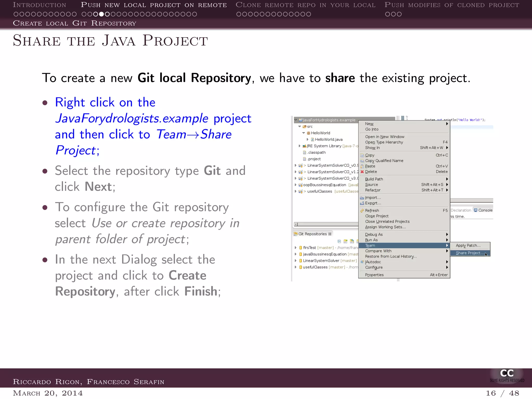Click the LinearSystemSolver repository icon
The width and height of the screenshot is (532, 399).
tap(301, 261)
